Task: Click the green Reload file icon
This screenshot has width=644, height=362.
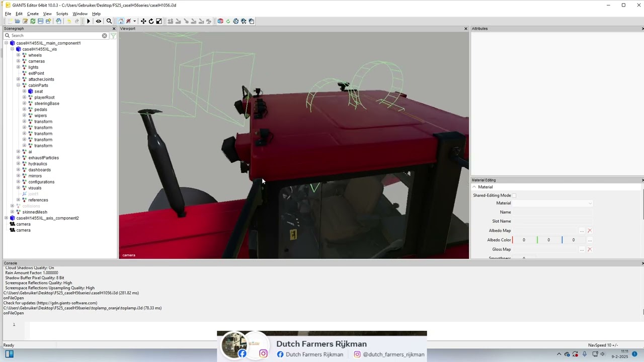Action: coord(33,21)
